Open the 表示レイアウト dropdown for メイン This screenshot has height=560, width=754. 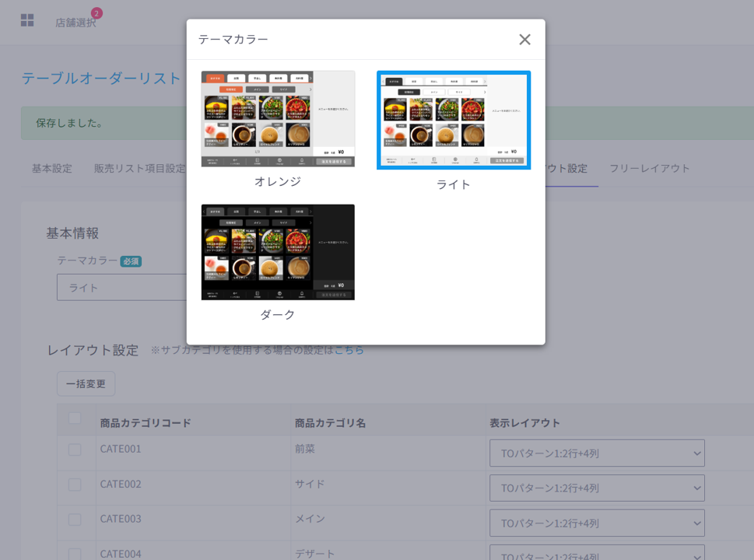pyautogui.click(x=597, y=523)
